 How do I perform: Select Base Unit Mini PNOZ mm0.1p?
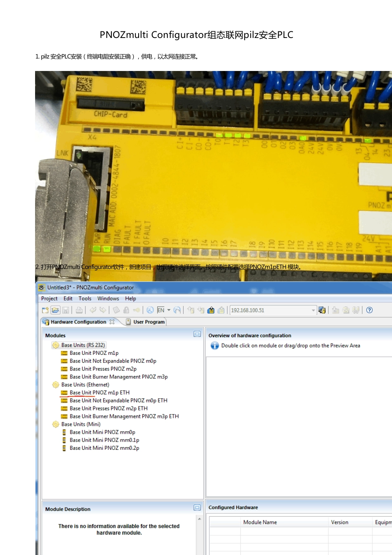pos(104,440)
